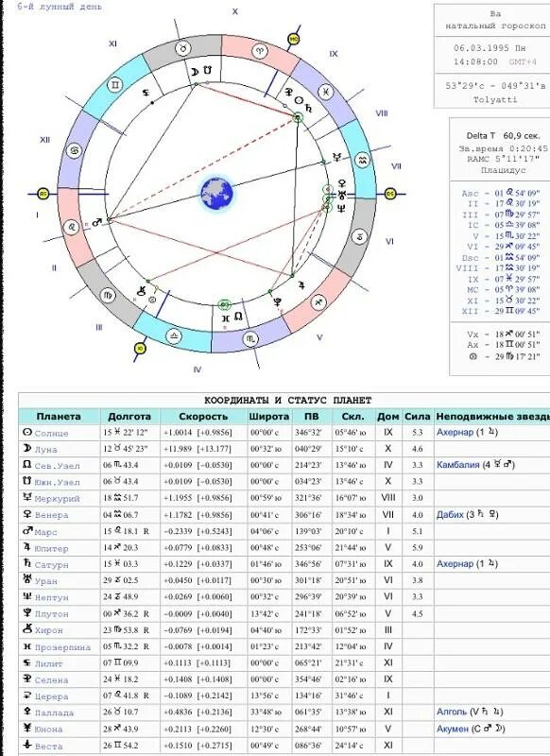Viewport: 550px width, 756px height.
Task: Click the Moon glyph inside the chart wheel
Action: tap(193, 71)
